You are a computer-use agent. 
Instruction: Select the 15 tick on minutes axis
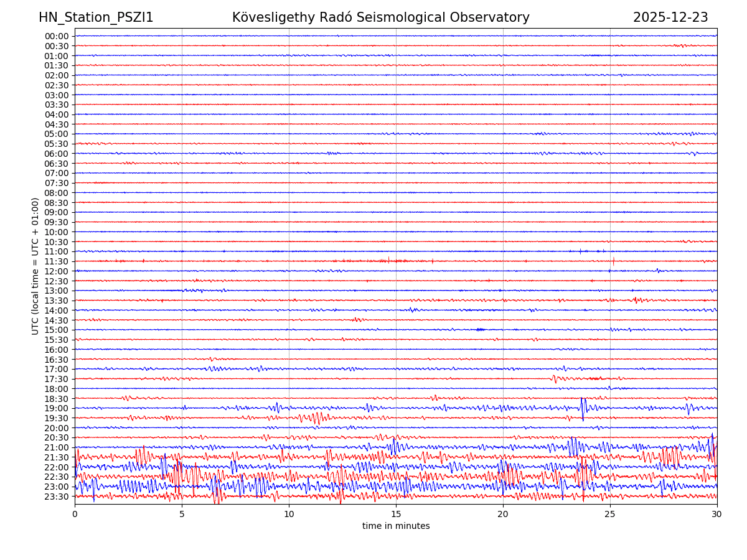click(x=396, y=515)
